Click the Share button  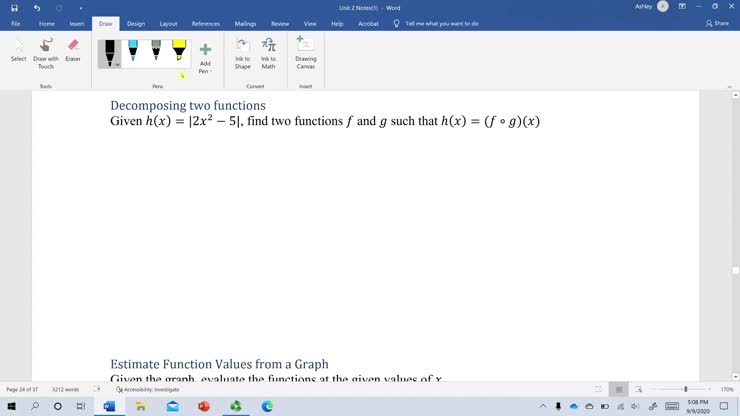coord(717,23)
